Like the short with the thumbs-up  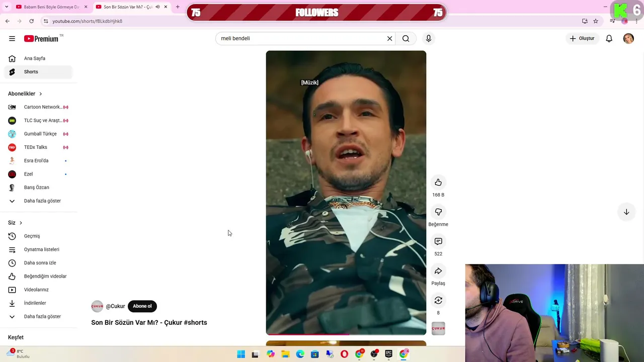point(438,183)
